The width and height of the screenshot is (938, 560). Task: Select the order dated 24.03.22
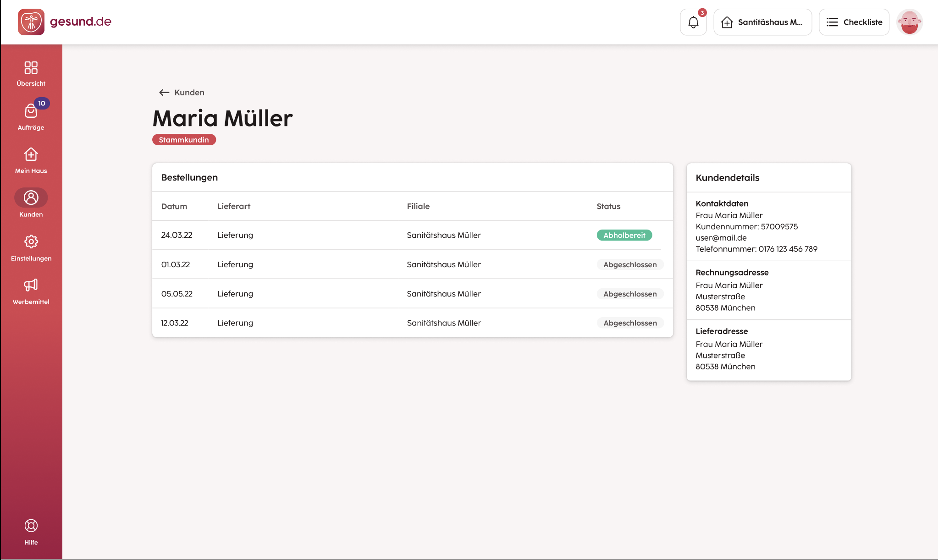pos(413,235)
